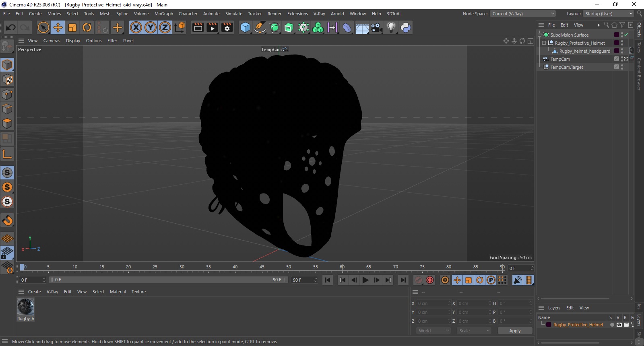Open the Simulate menu
This screenshot has width=644, height=346.
click(x=233, y=14)
